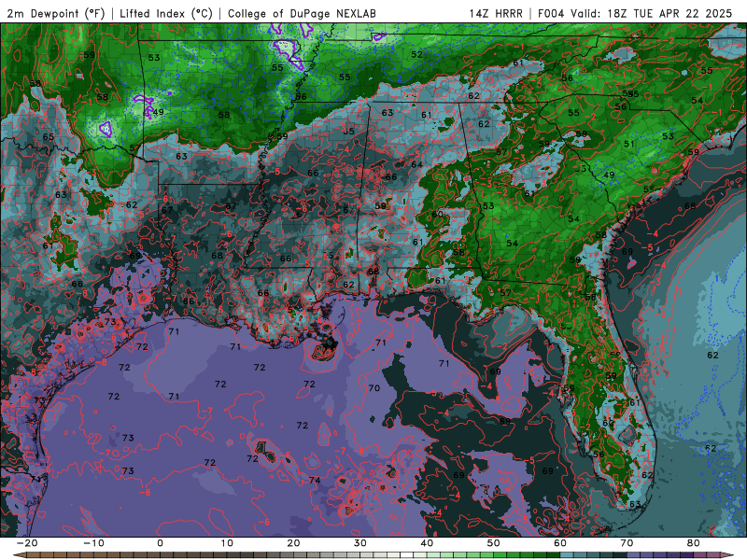This screenshot has width=747, height=560.
Task: Click the "14Z HRRR" model run label
Action: pos(496,13)
